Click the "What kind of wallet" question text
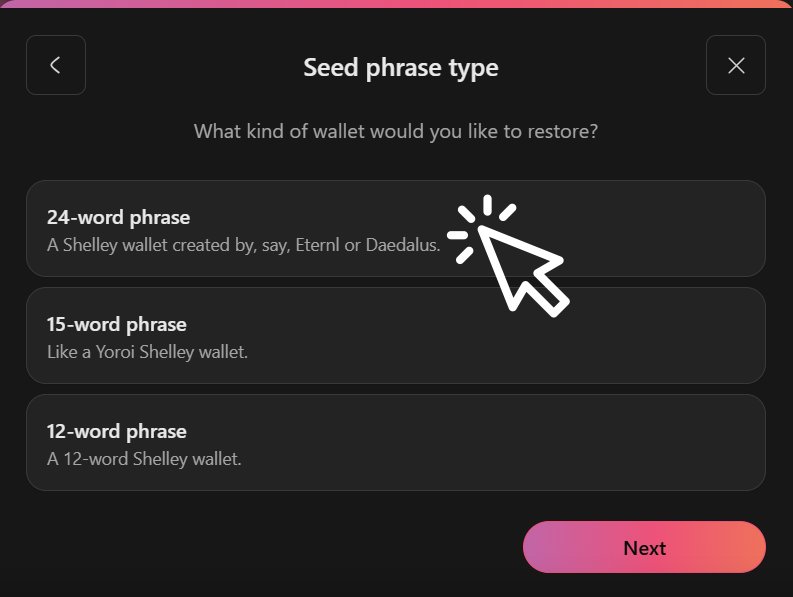This screenshot has width=793, height=597. click(x=395, y=131)
